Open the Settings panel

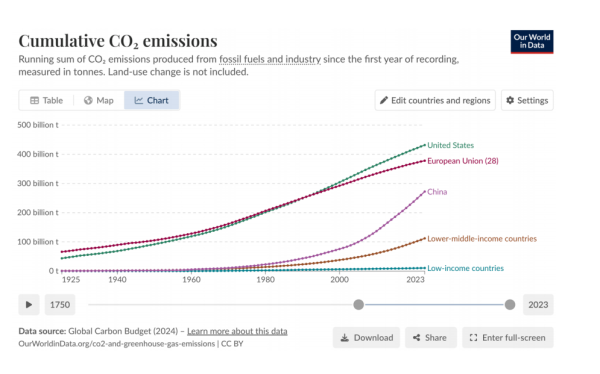[527, 100]
